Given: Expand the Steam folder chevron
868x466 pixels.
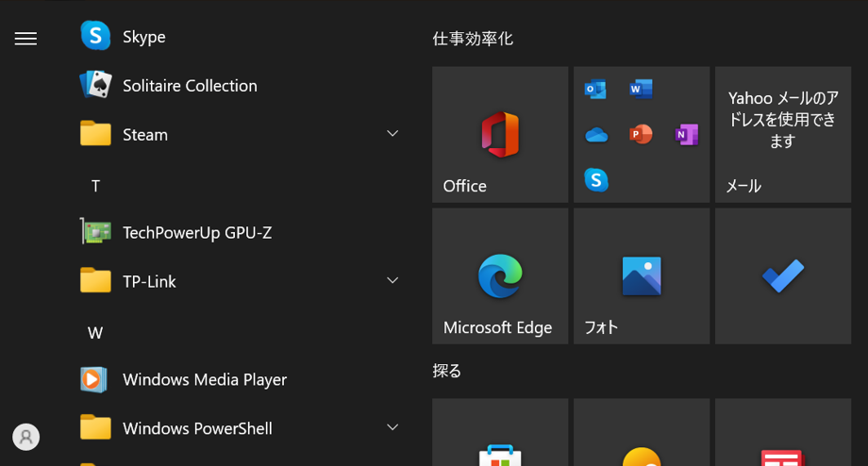Looking at the screenshot, I should [x=392, y=133].
